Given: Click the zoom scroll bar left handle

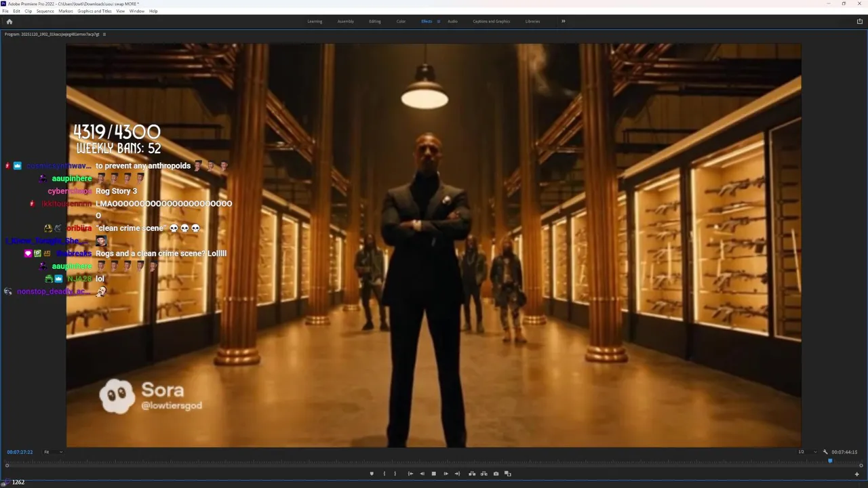Looking at the screenshot, I should [x=7, y=466].
